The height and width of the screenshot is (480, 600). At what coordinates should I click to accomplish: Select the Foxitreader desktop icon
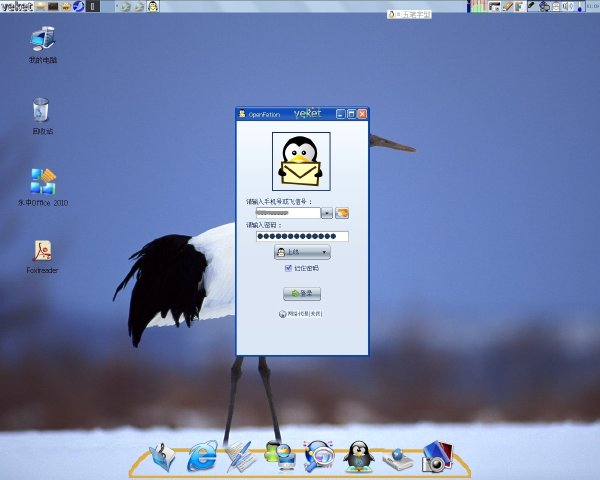click(42, 256)
